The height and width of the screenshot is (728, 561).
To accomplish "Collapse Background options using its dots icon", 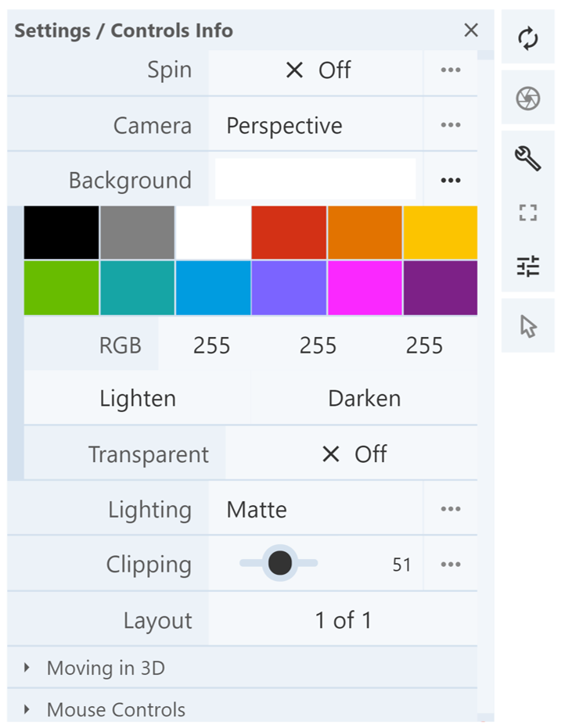I will [x=450, y=180].
